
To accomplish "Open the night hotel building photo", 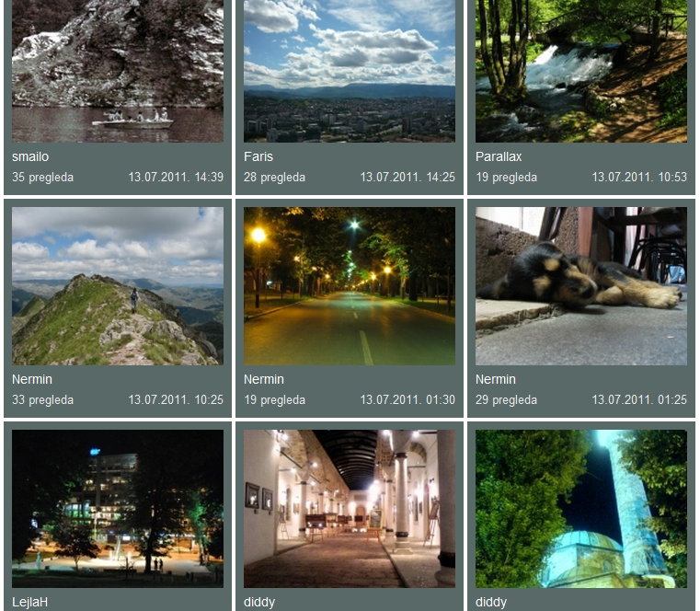I will (x=118, y=509).
